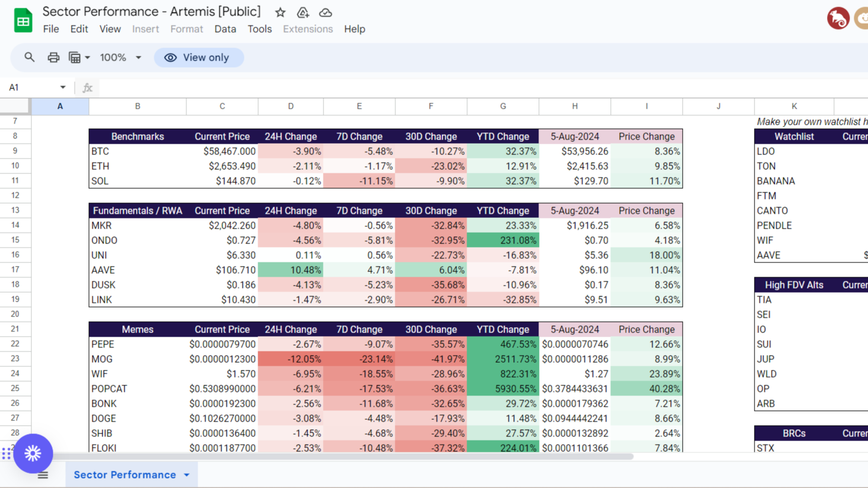The width and height of the screenshot is (868, 488).
Task: Open the search tool in toolbar
Action: (29, 58)
